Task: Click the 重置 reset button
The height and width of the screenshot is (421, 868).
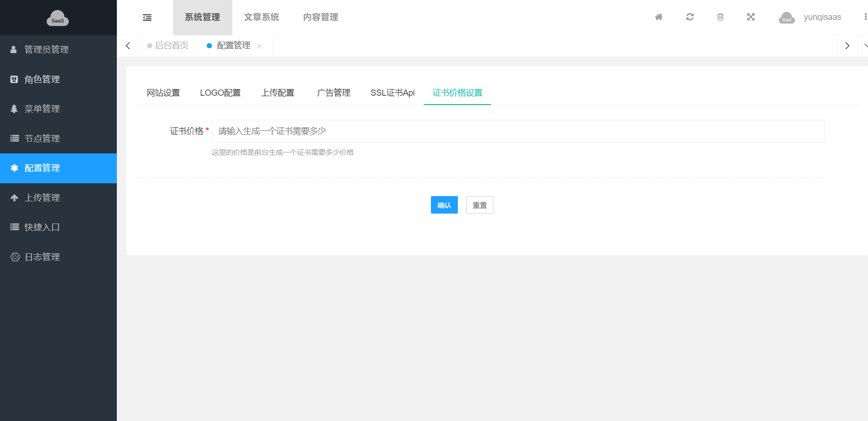Action: [x=480, y=205]
